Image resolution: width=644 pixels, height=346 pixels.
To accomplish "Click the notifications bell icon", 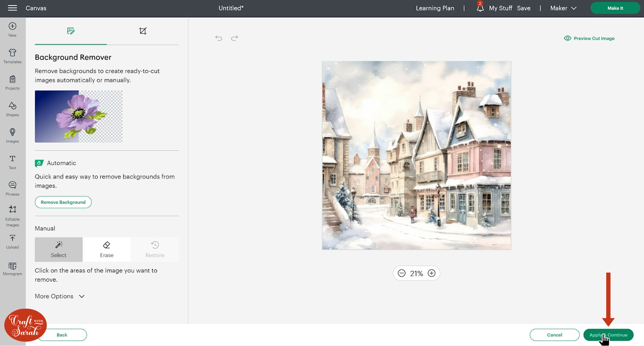I will [x=480, y=8].
